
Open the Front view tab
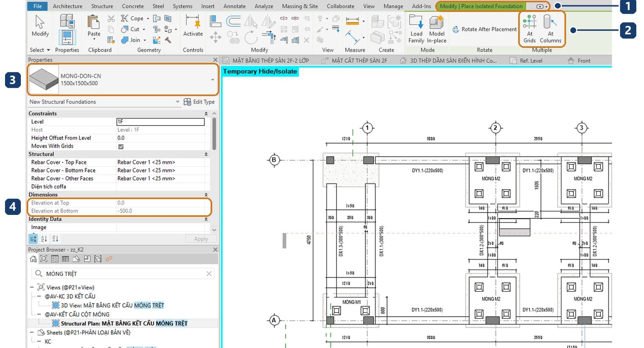tap(579, 61)
